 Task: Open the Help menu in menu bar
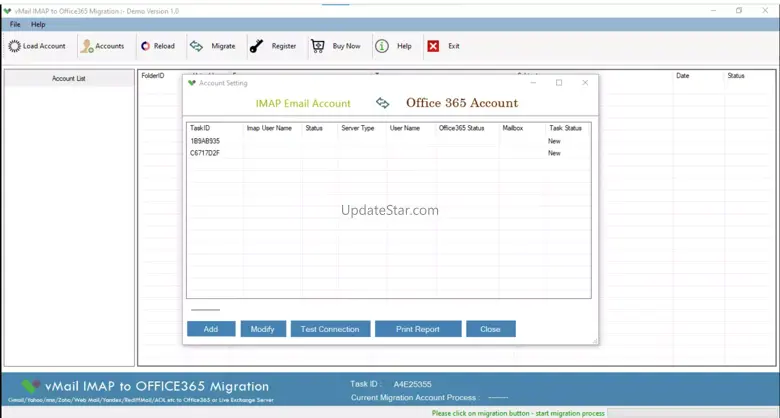(x=38, y=24)
